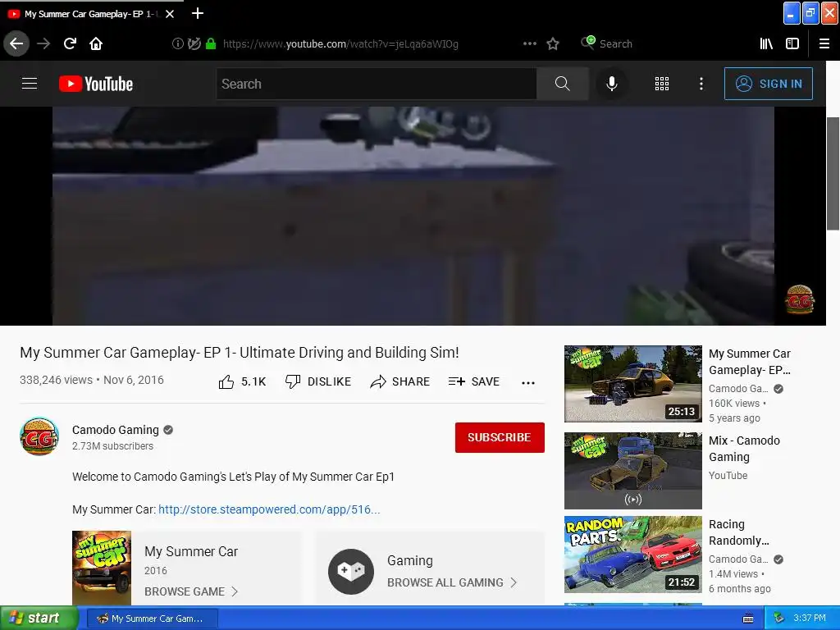The image size is (840, 630).
Task: Open the My Summer Car game cover image
Action: (102, 568)
